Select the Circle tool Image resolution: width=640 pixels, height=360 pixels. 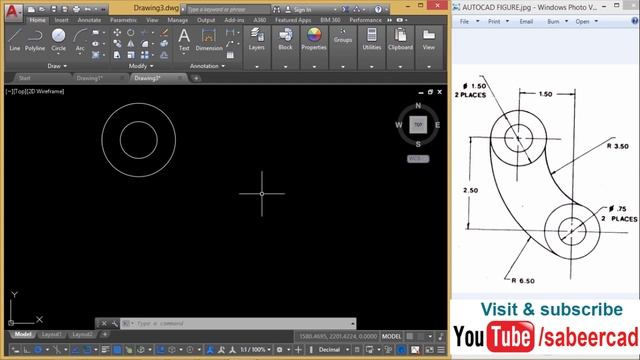58,40
